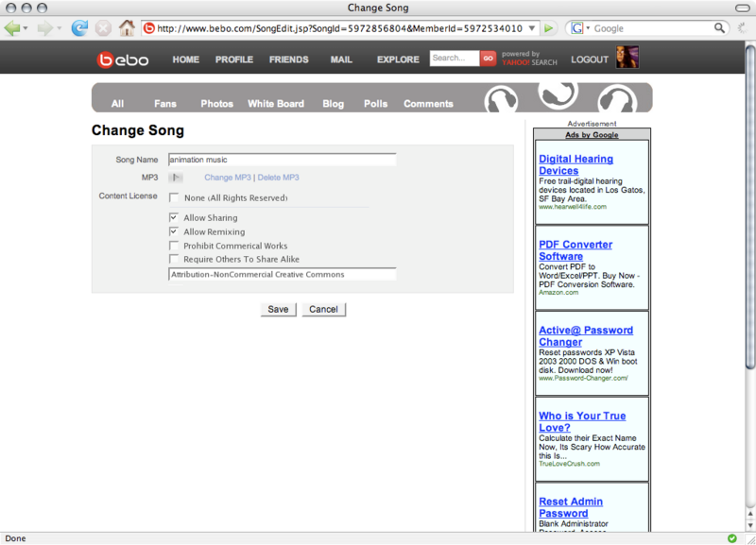Open the PDF Converter Software ad link
This screenshot has height=545, width=756.
click(x=576, y=250)
